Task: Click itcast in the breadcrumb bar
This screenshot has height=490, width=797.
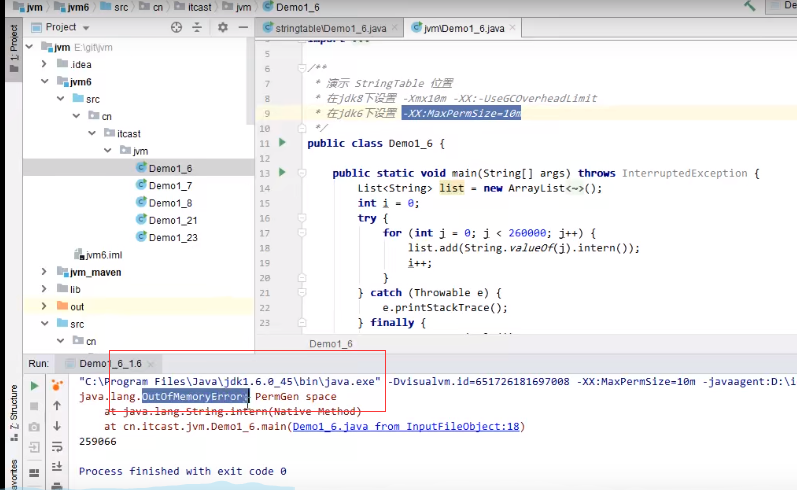Action: tap(193, 7)
